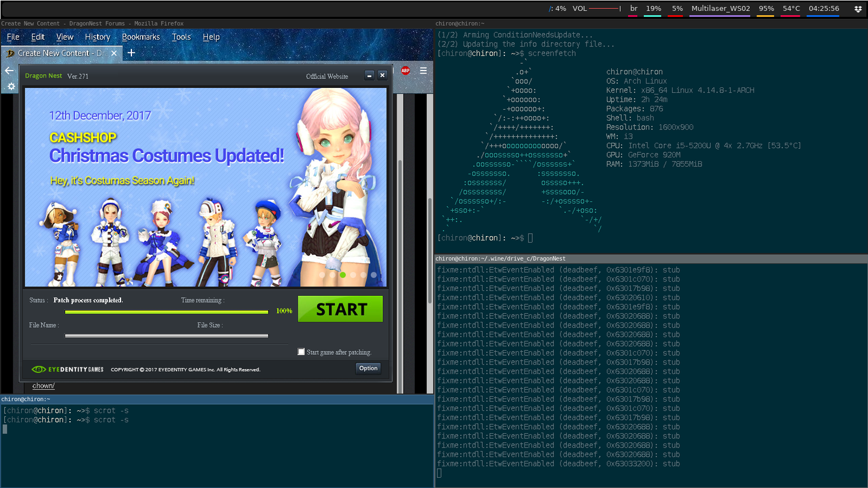The image size is (868, 488).
Task: Open the Firefox Edit menu
Action: tap(38, 37)
